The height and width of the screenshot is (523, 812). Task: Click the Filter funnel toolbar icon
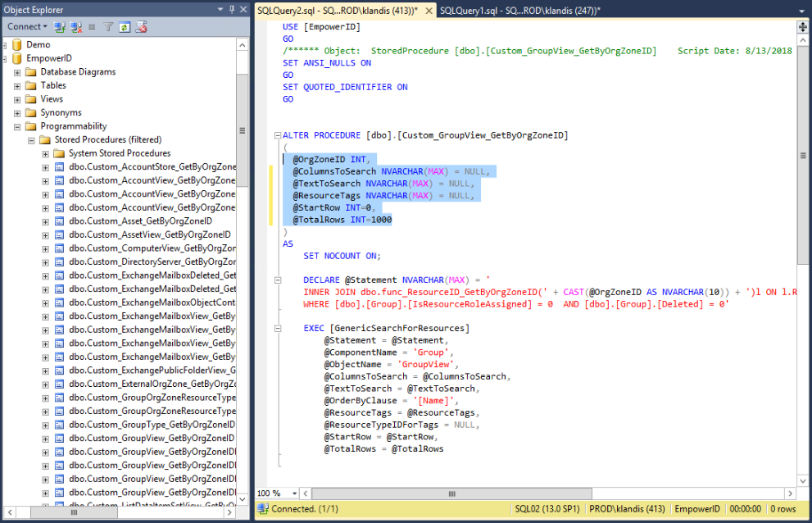coord(108,27)
